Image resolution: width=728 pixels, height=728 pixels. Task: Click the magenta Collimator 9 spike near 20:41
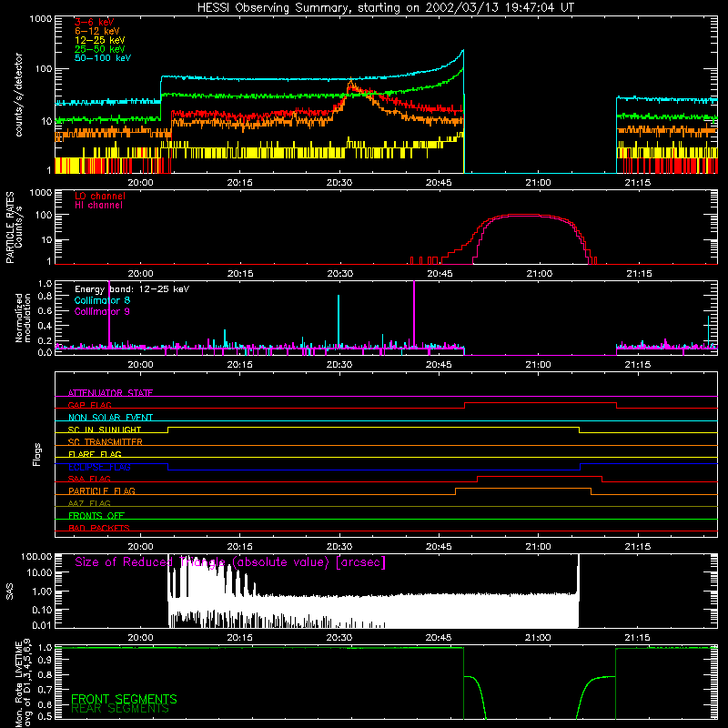414,313
